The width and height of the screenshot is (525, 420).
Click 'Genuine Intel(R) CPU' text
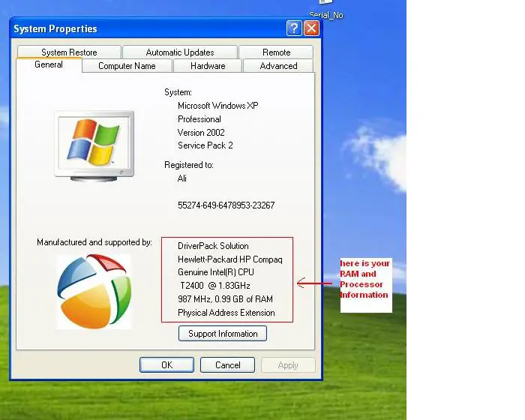coord(216,272)
